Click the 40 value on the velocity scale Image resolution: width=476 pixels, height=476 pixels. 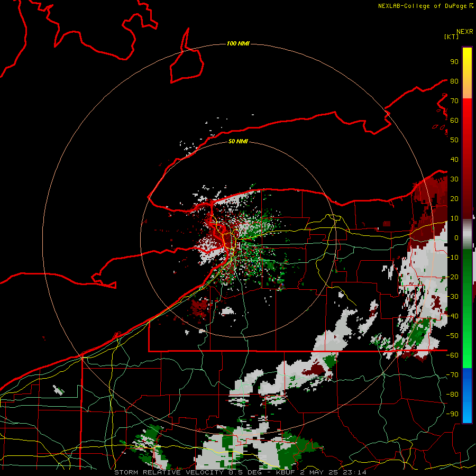click(454, 159)
